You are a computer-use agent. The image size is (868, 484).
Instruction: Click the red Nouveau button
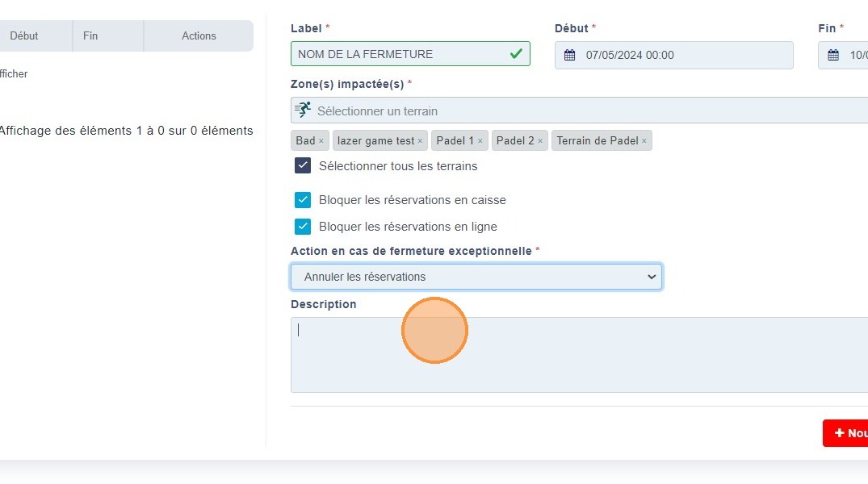coord(846,433)
